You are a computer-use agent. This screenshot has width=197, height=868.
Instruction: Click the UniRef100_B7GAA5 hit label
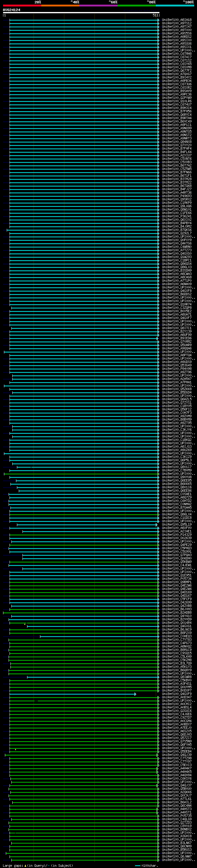pyautogui.click(x=177, y=507)
